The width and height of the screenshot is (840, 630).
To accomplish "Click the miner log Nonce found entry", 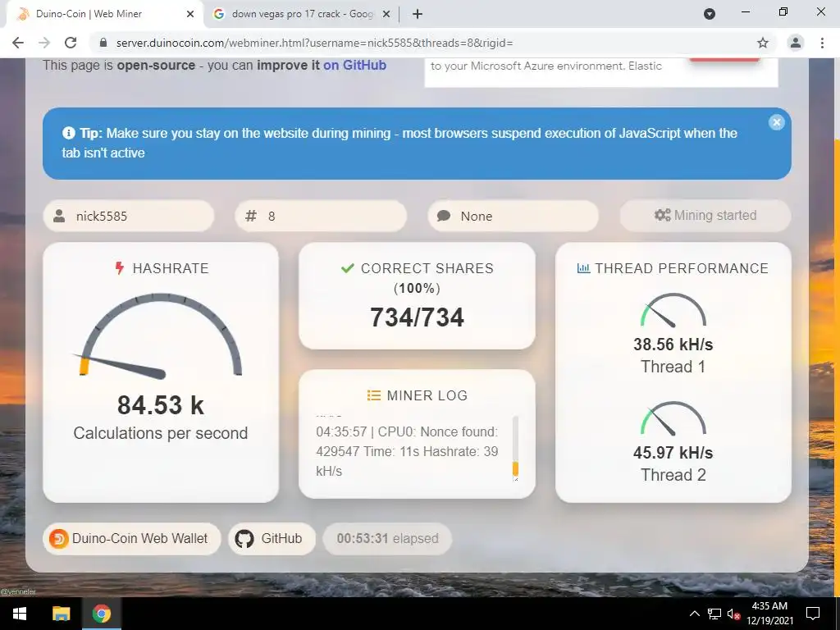I will pyautogui.click(x=407, y=451).
